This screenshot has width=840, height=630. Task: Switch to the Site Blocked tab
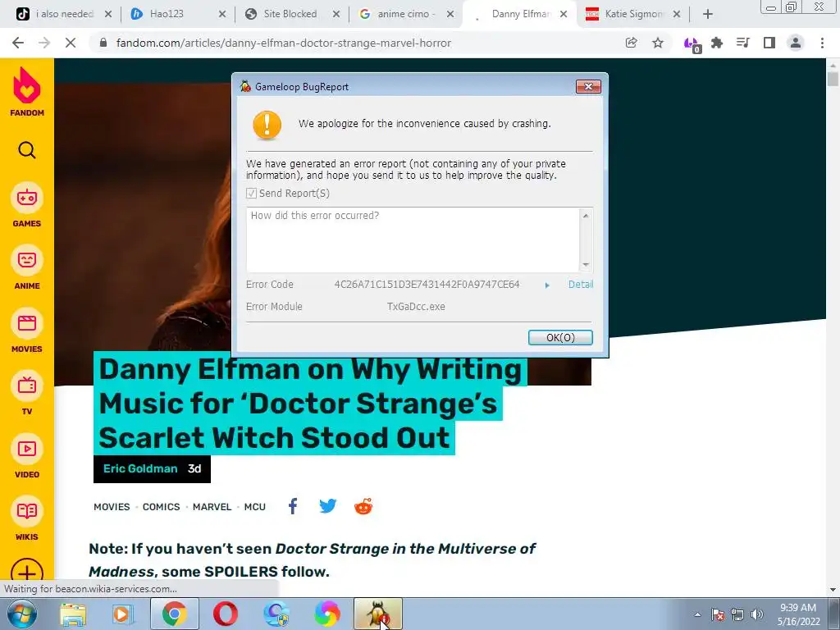coord(291,14)
